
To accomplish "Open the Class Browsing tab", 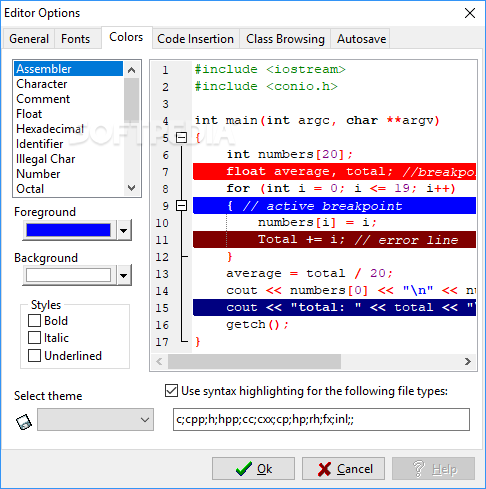I will [x=285, y=39].
